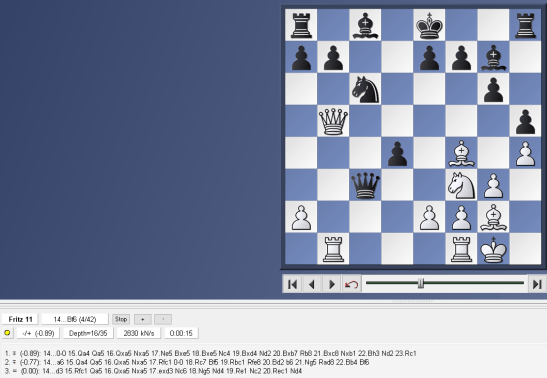
Task: Click the red undo arrow button
Action: coord(351,285)
